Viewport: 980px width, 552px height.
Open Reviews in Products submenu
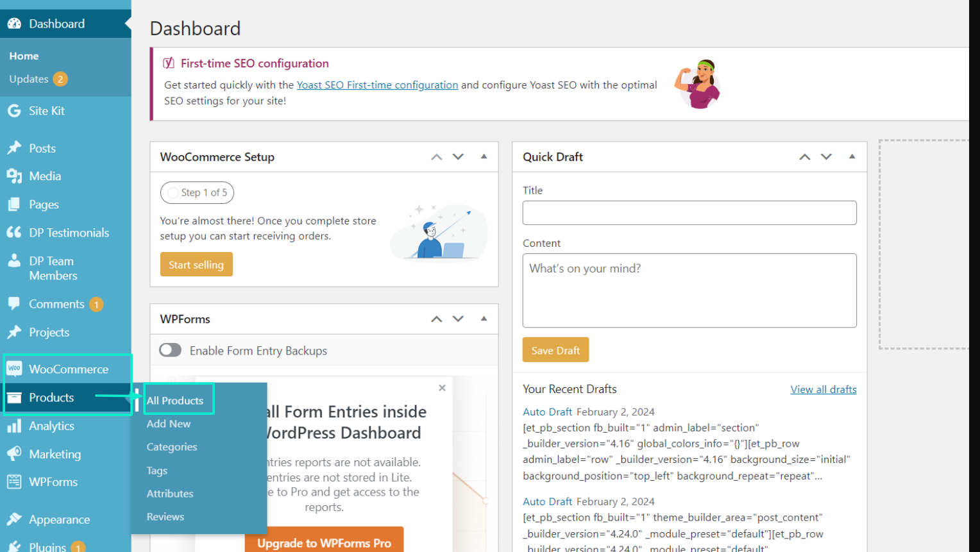coord(165,517)
